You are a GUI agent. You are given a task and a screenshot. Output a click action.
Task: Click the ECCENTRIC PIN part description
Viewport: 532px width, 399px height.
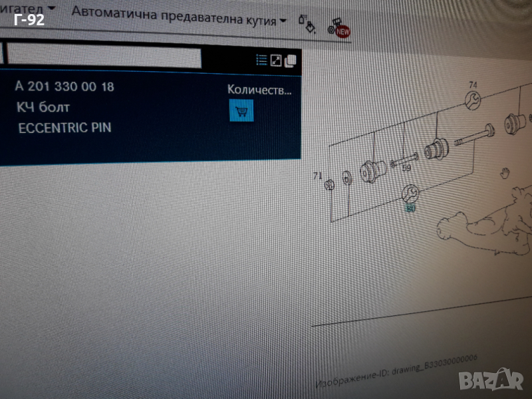(65, 128)
